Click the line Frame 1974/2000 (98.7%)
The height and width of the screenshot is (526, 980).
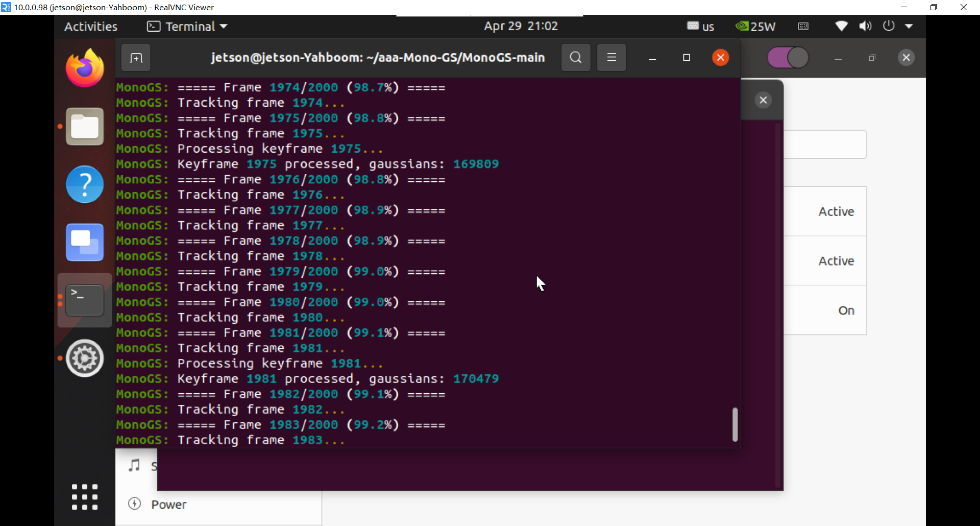click(x=281, y=88)
